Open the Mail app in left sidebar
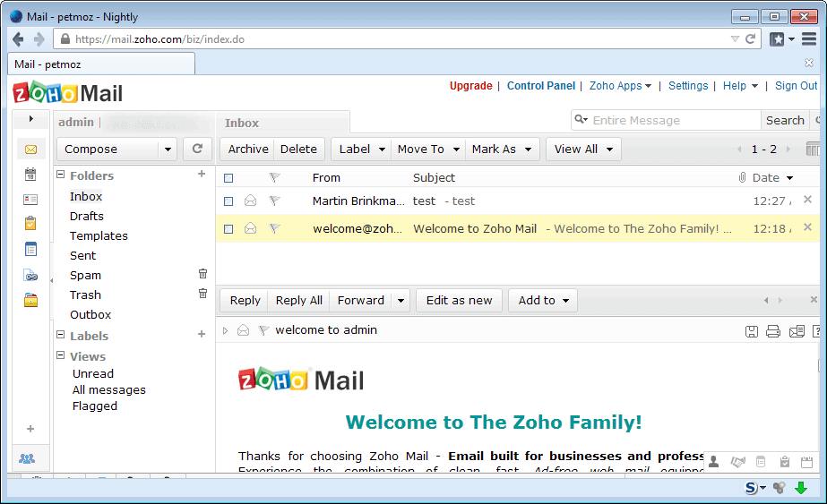 tap(30, 149)
